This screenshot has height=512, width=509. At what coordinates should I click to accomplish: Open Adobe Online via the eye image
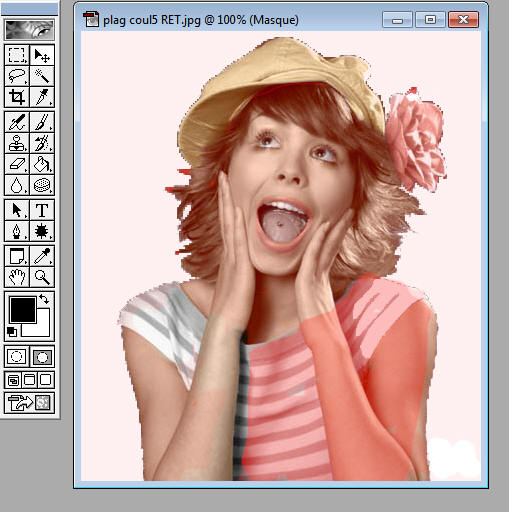(29, 30)
